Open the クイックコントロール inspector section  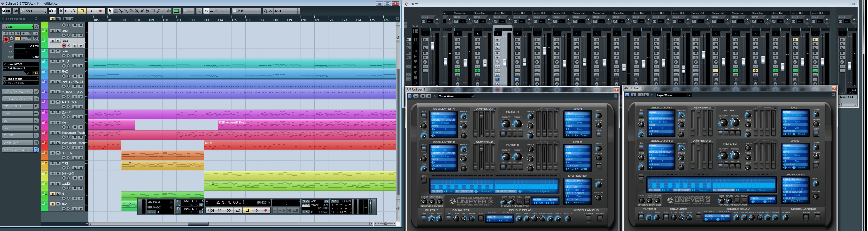click(21, 150)
